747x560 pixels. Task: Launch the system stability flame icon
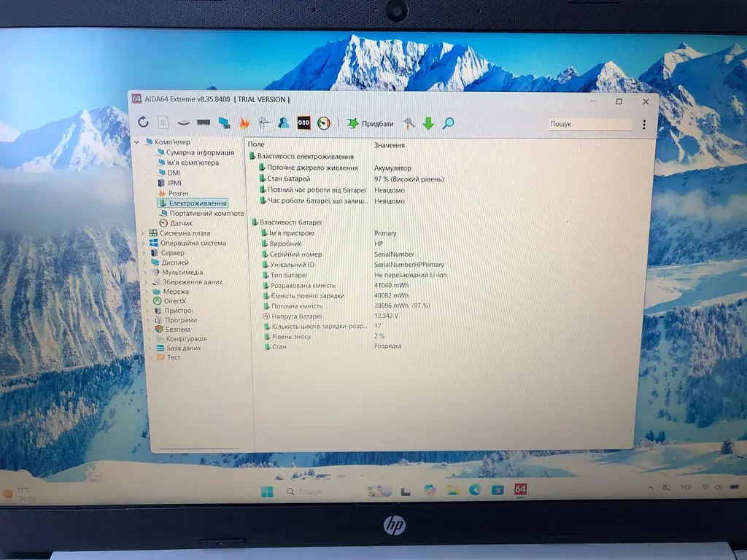click(x=244, y=122)
